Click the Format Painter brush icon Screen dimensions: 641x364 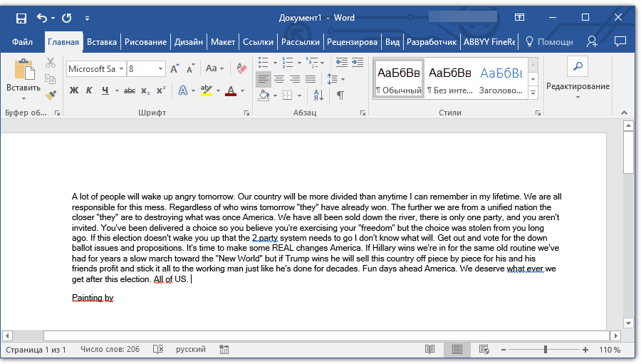point(51,95)
